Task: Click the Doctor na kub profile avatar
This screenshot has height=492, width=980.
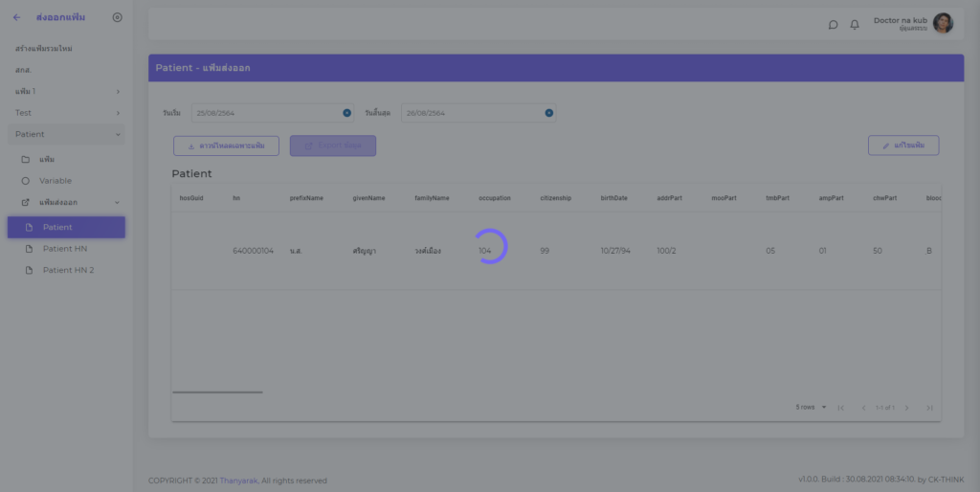Action: click(943, 24)
